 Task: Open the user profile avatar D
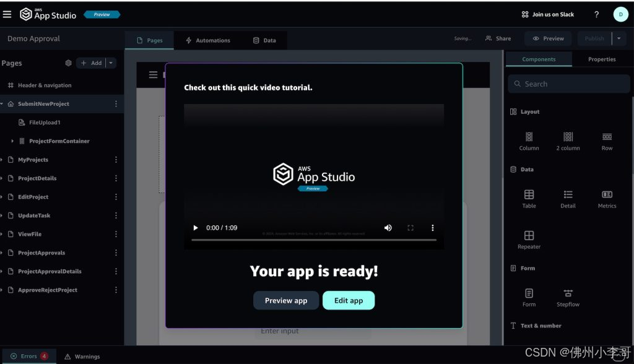[620, 15]
